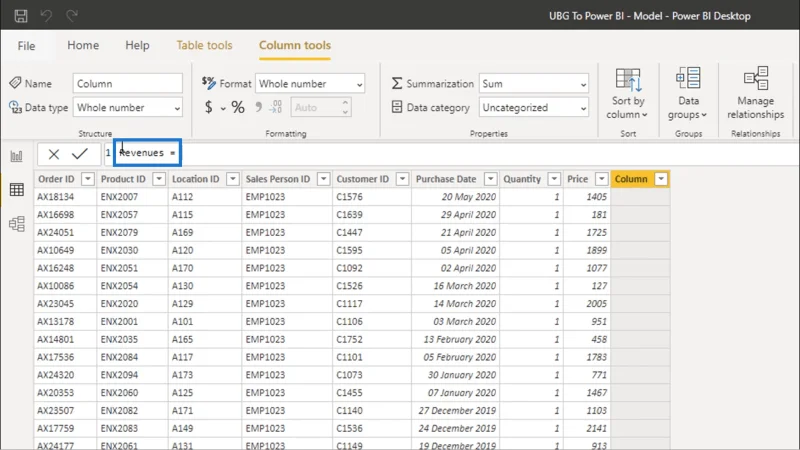Screen dimensions: 800x450
Task: Switch to Data view icon
Action: 16,190
